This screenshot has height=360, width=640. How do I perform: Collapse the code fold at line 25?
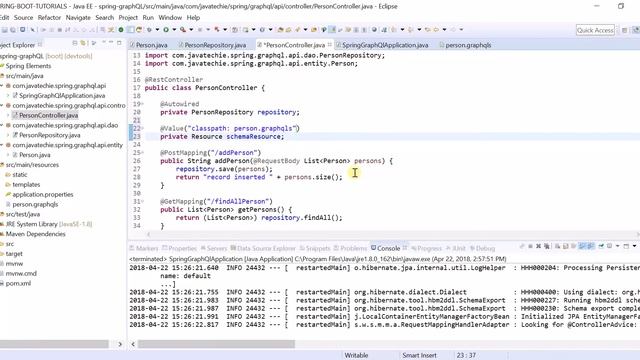pos(142,153)
